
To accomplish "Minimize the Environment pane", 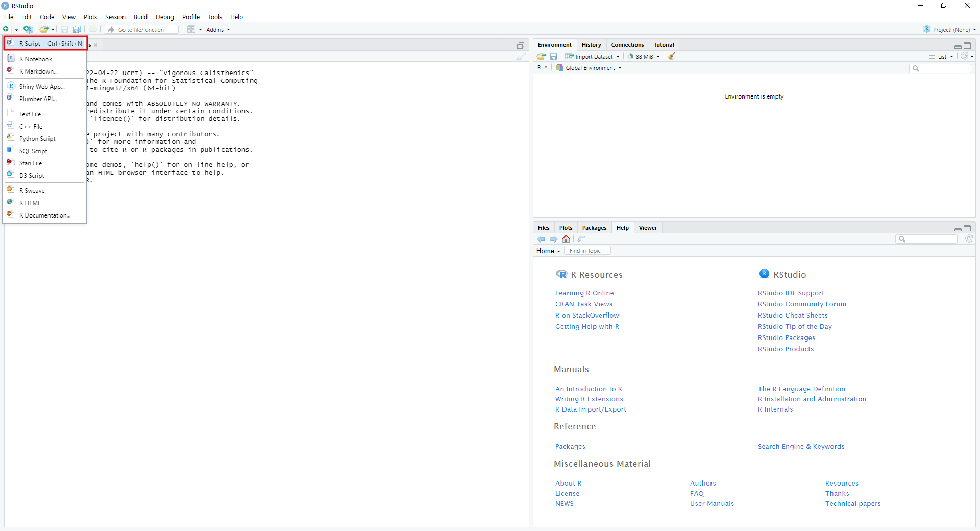I will (958, 46).
